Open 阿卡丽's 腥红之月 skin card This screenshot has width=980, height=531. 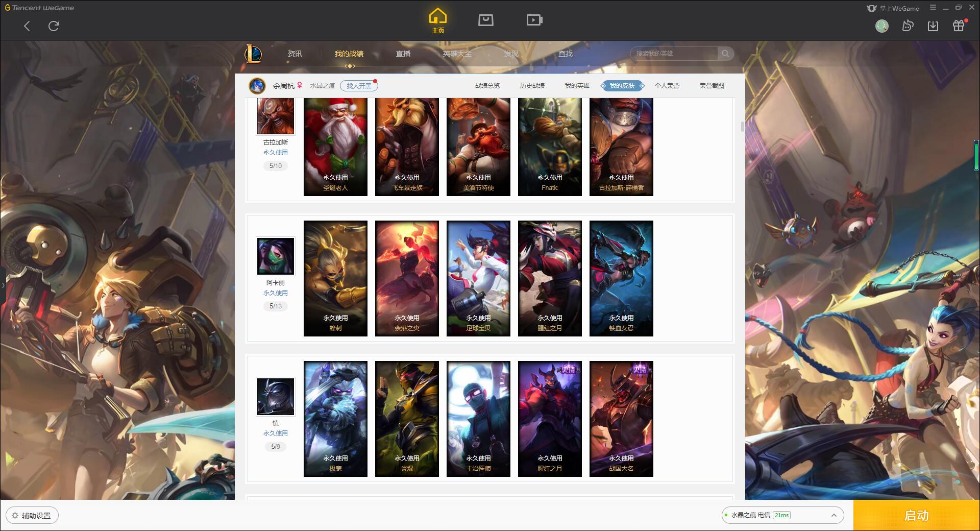[550, 278]
